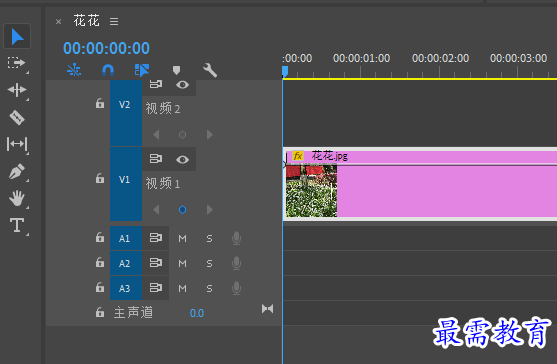Screen dimensions: 557x364
Task: Click ruler at 00:00:01:00
Action: tap(361, 58)
